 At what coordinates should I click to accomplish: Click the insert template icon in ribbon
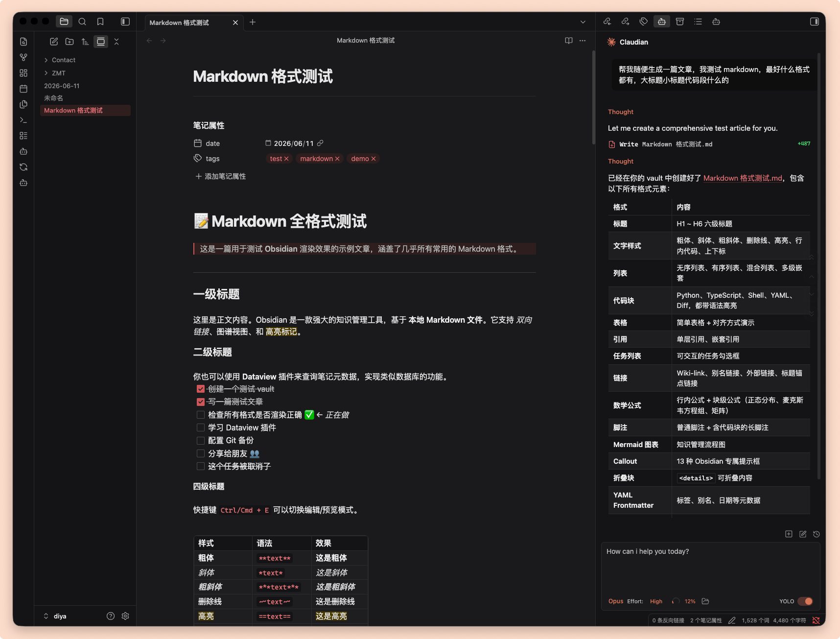[23, 104]
